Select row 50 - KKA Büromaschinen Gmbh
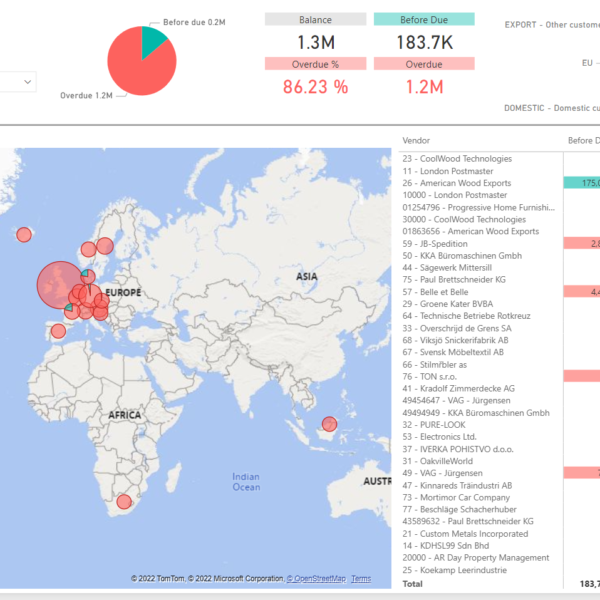The width and height of the screenshot is (600, 600). click(x=462, y=256)
